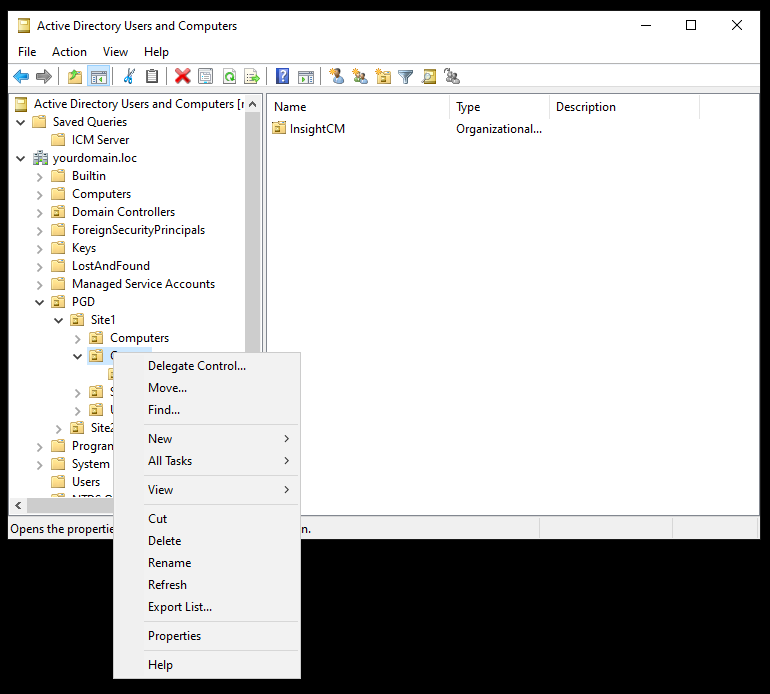Click the yourdomain.loc domain icon
Screen dimensions: 770x694
[40, 158]
